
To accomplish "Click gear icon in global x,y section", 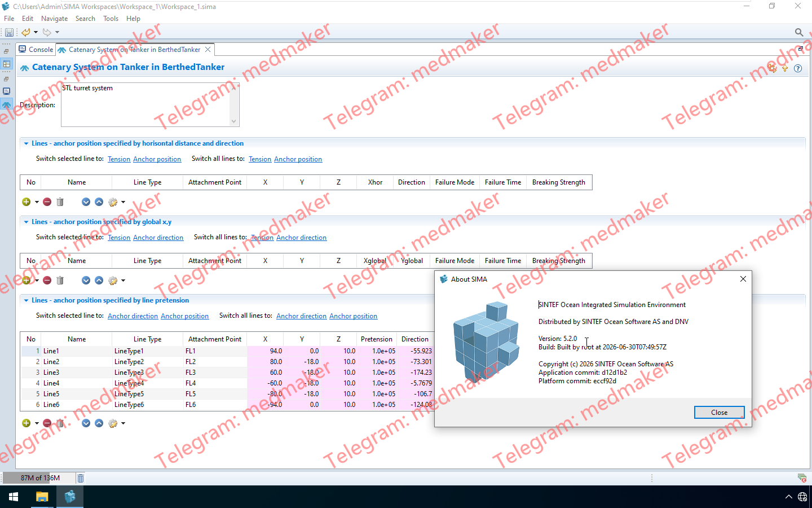I will click(113, 281).
